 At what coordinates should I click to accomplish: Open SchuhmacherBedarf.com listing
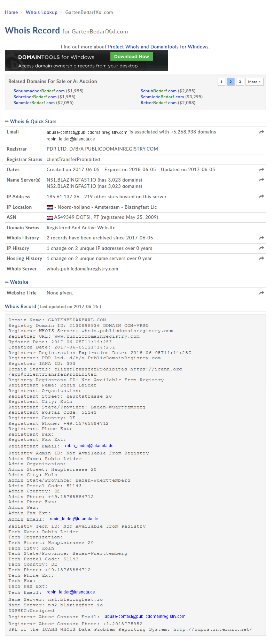click(x=39, y=91)
